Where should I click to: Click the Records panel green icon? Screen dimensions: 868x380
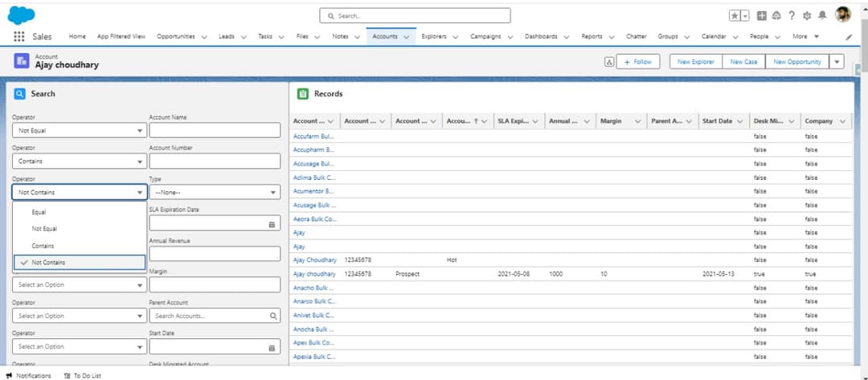[302, 93]
